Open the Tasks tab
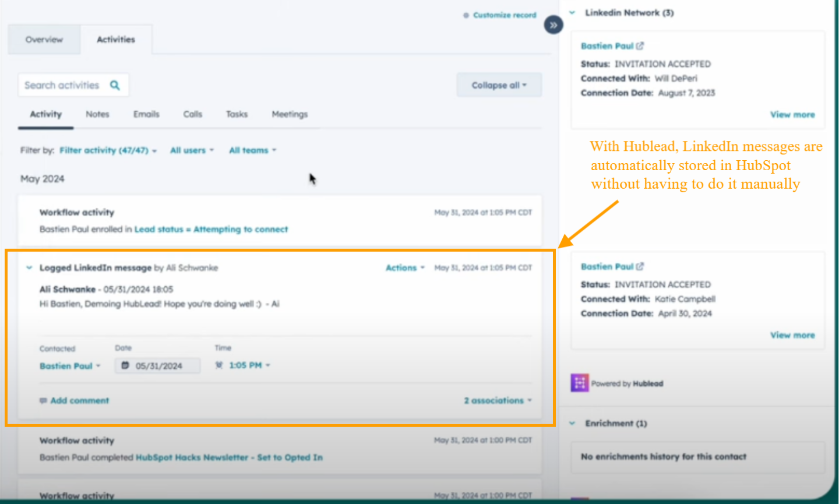The height and width of the screenshot is (504, 839). [x=237, y=114]
